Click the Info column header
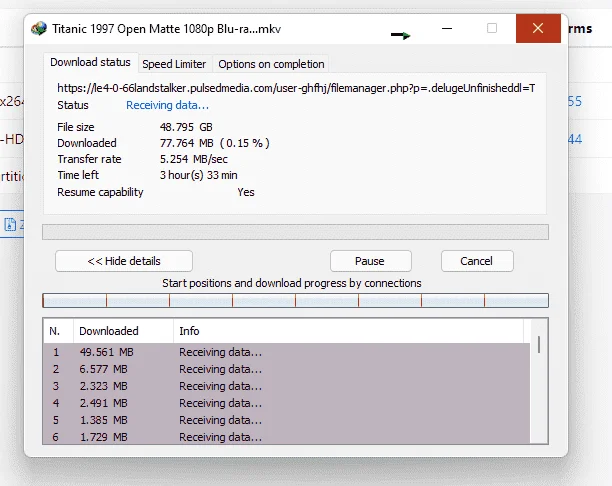 coord(348,331)
